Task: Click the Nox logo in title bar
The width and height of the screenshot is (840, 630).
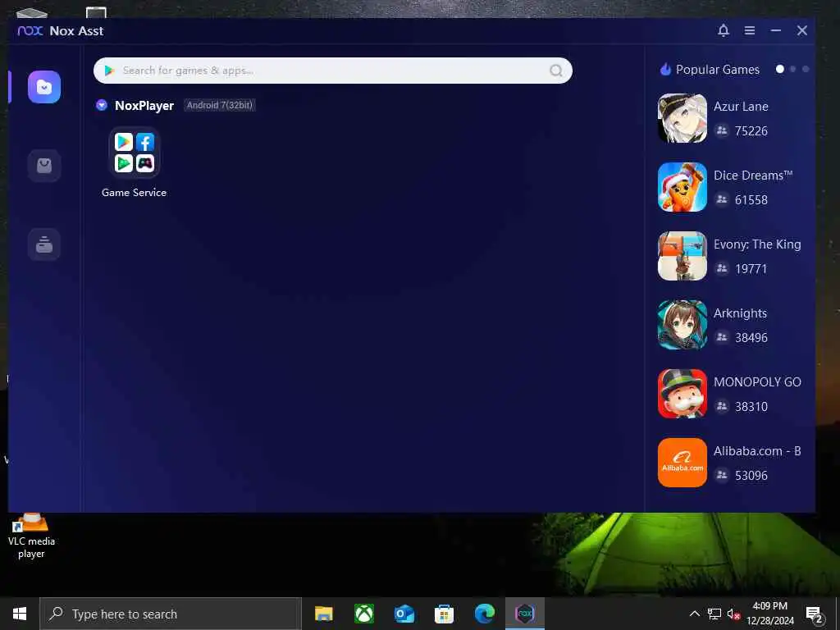Action: [x=30, y=30]
